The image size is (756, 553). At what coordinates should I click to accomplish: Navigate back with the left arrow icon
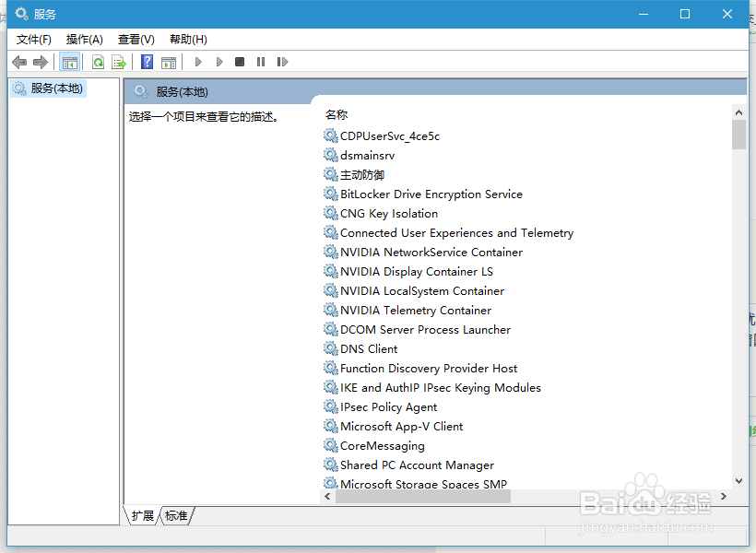(x=18, y=62)
